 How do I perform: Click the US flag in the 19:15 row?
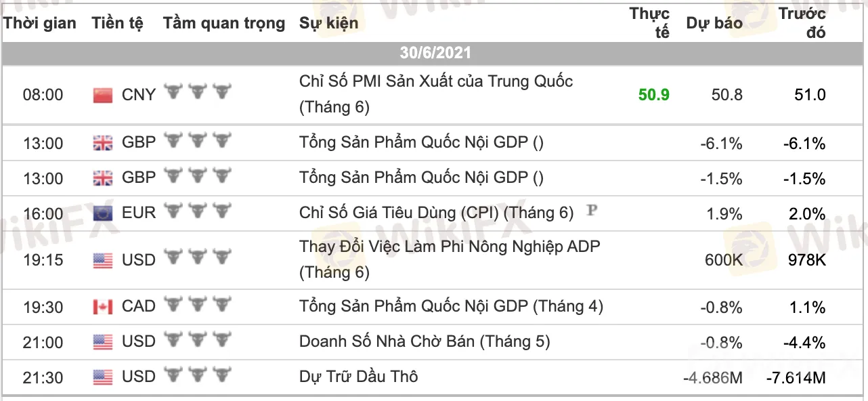(x=103, y=261)
